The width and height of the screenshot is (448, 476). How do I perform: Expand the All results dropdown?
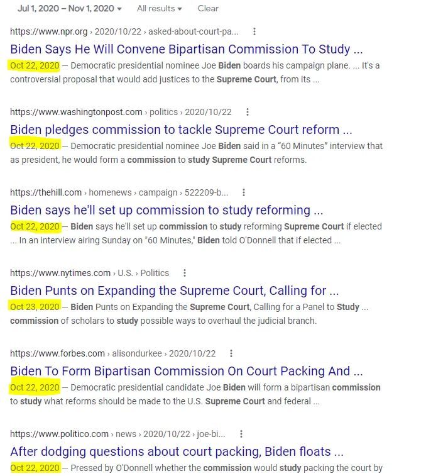159,9
